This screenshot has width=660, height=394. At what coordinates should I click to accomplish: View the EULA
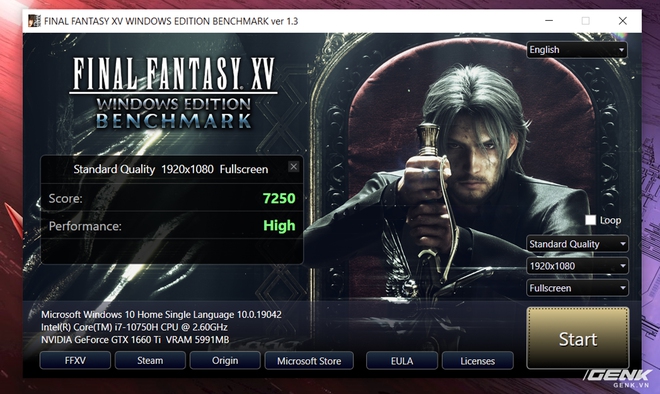point(402,361)
